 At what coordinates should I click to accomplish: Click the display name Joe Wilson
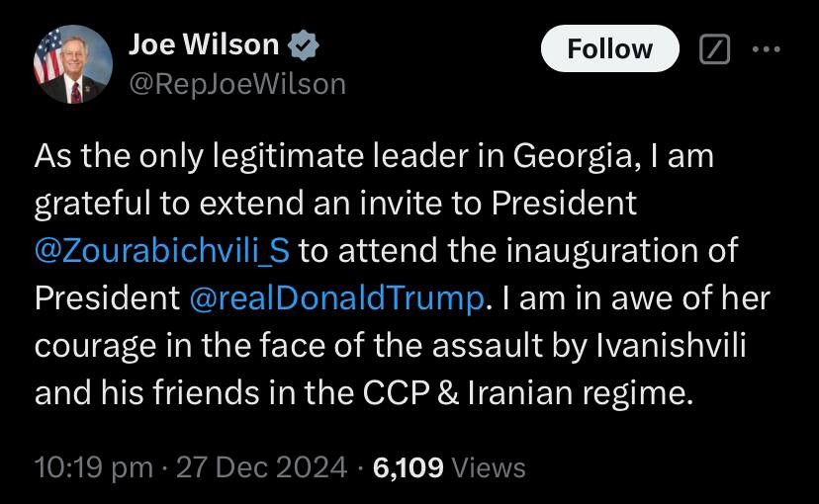pos(204,44)
